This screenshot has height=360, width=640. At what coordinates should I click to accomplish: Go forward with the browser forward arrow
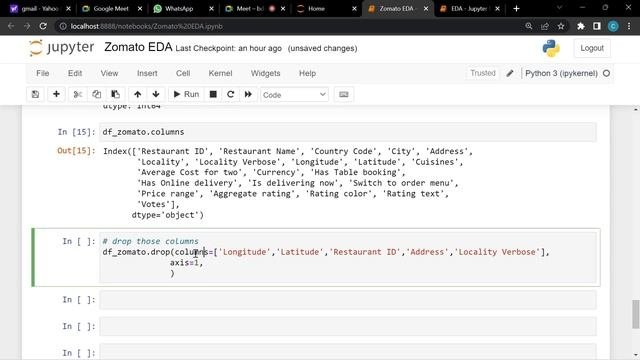[x=27, y=26]
